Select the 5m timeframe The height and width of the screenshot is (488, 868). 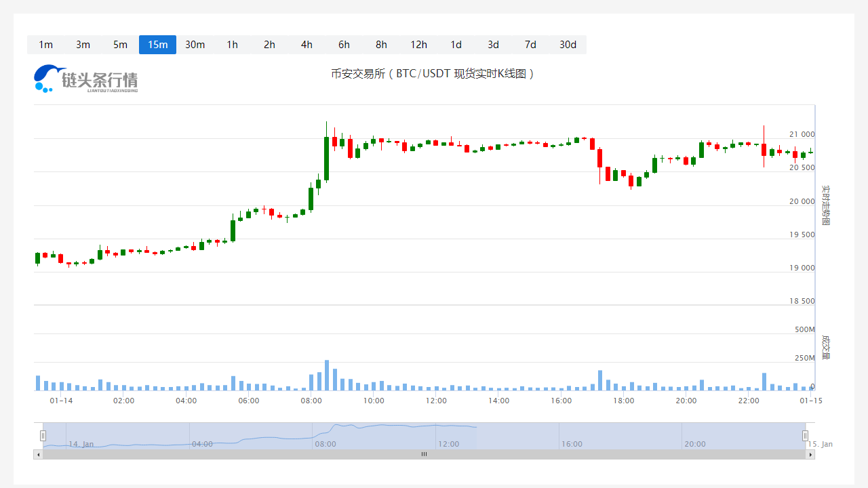coord(120,45)
